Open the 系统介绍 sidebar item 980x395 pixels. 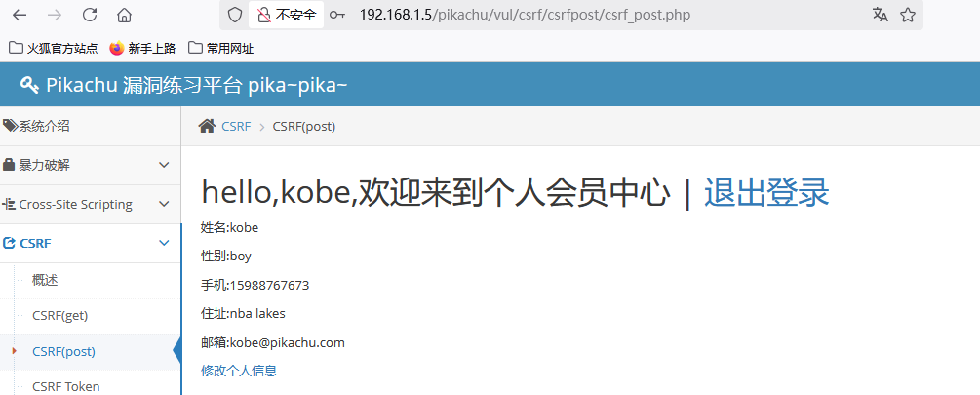click(44, 126)
